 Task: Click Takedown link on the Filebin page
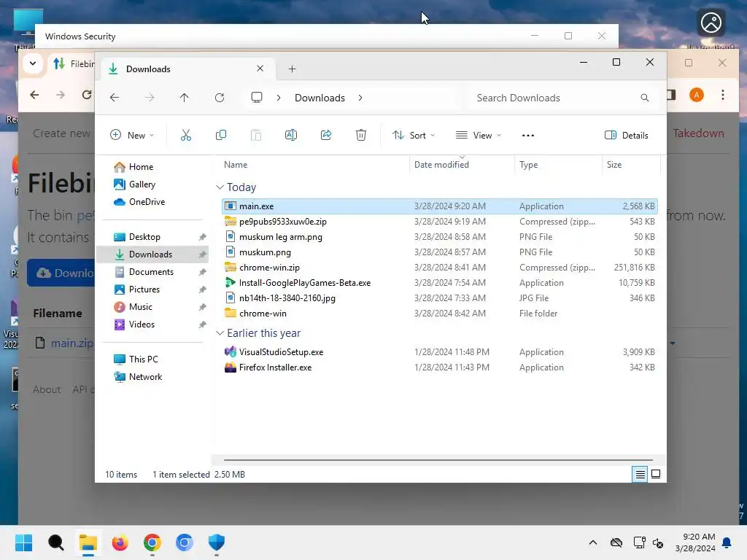tap(698, 133)
